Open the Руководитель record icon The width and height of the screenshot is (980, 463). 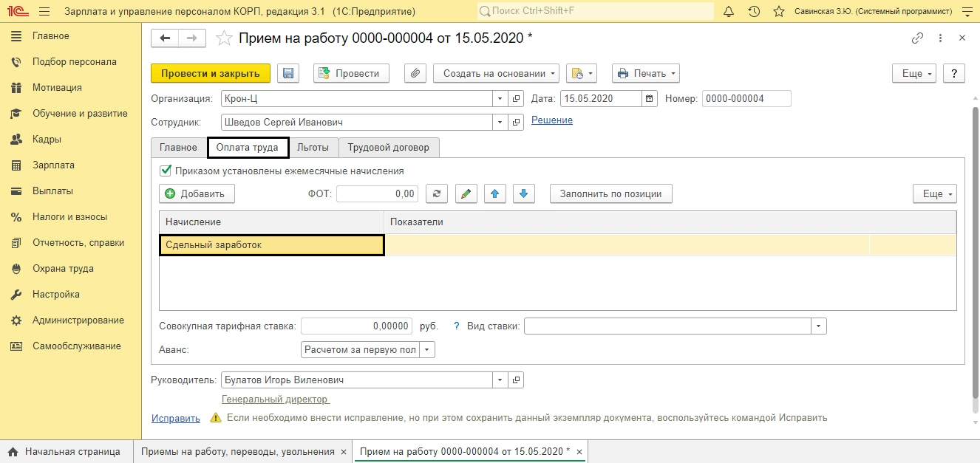pyautogui.click(x=517, y=380)
